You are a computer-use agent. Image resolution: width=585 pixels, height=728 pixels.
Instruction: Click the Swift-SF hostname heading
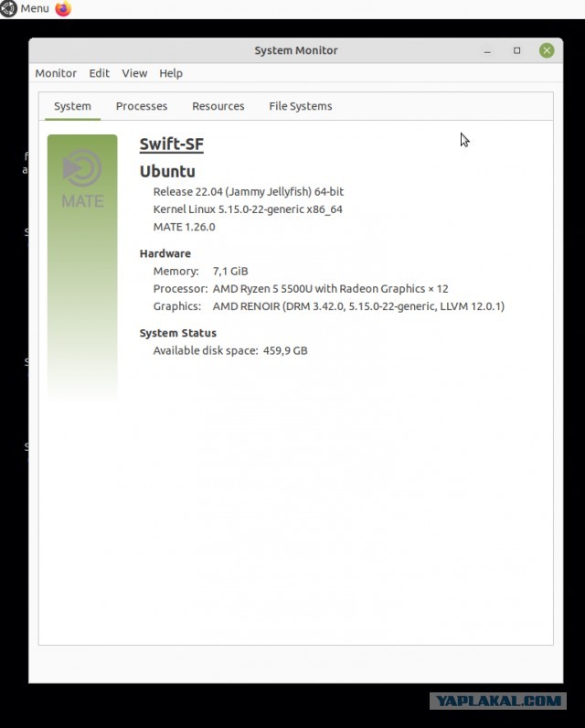point(172,144)
